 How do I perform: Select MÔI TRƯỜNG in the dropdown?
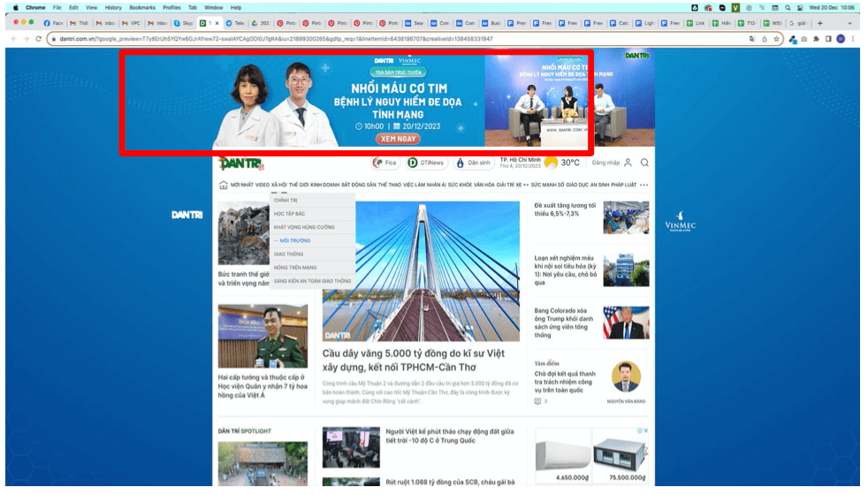[294, 240]
